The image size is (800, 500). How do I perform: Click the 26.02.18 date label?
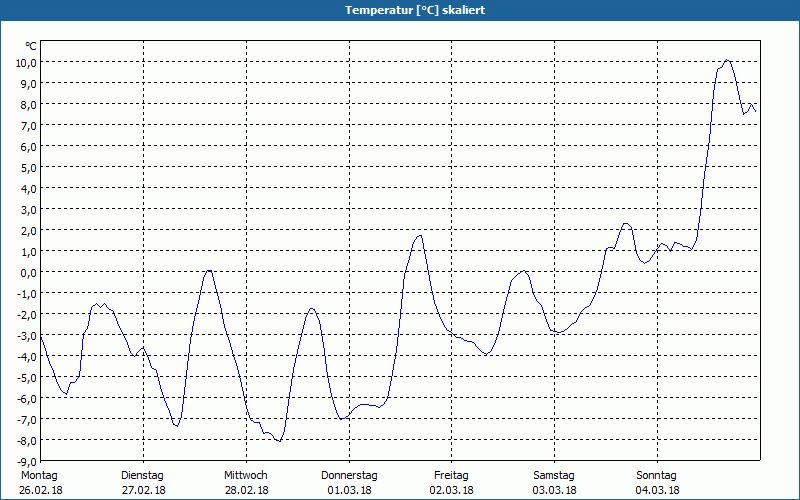pos(41,491)
